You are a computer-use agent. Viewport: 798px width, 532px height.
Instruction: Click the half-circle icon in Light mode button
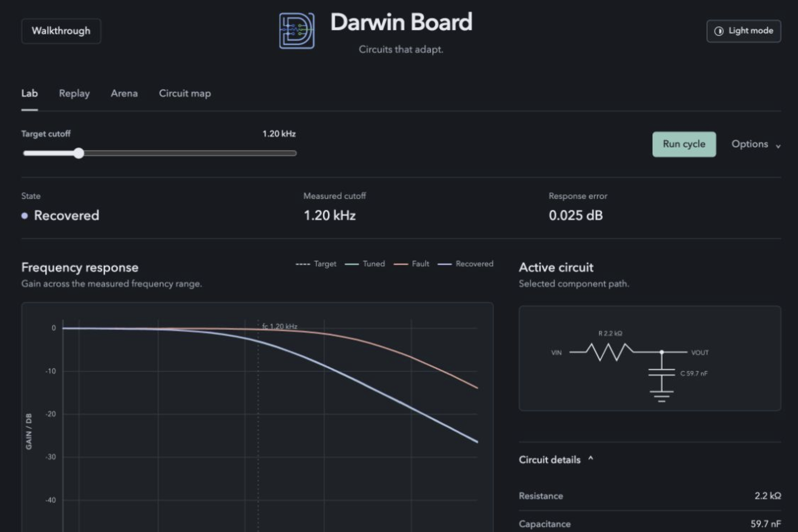pyautogui.click(x=719, y=31)
